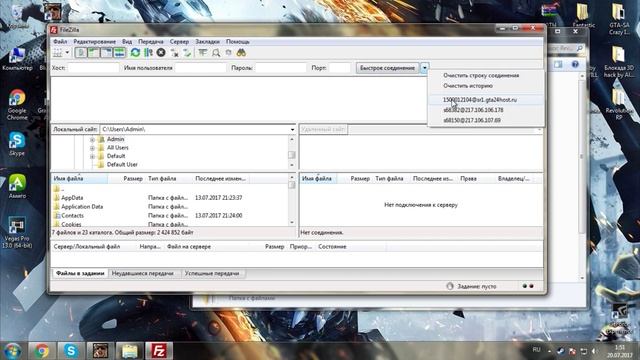Toggle the message log display button
The width and height of the screenshot is (640, 360).
[81, 53]
